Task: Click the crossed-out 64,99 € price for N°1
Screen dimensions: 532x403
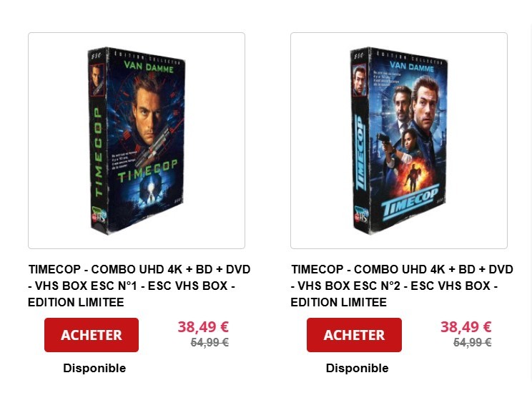Action: 210,342
